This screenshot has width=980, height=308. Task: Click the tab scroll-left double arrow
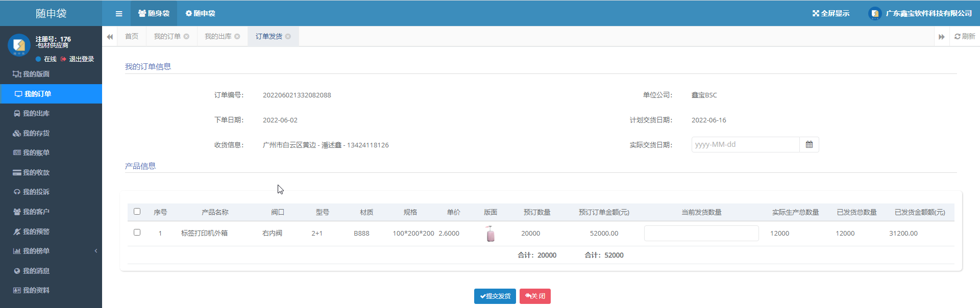pyautogui.click(x=110, y=37)
